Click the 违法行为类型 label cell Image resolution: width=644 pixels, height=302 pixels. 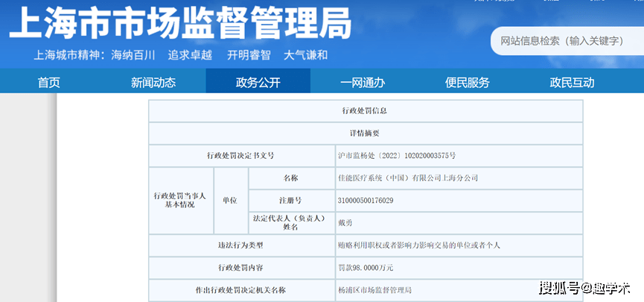click(x=241, y=245)
